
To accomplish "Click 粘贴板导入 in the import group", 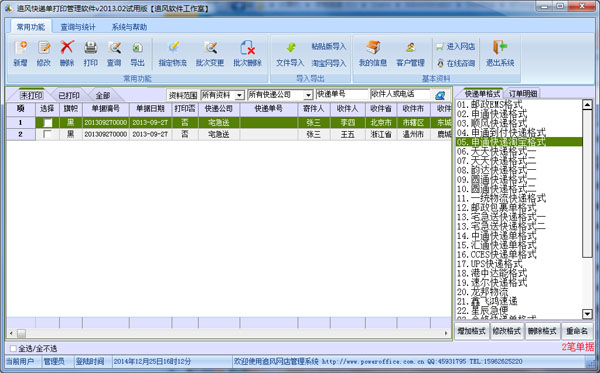I will pyautogui.click(x=329, y=46).
